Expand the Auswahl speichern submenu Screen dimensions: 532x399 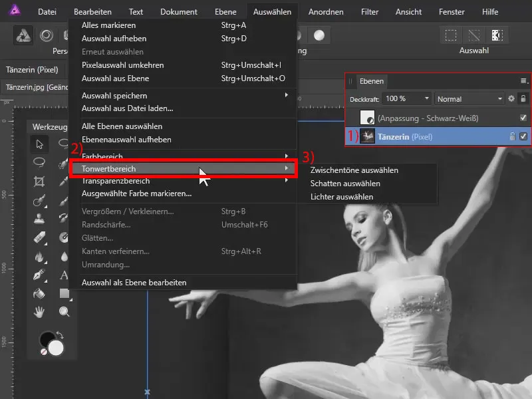[x=185, y=95]
